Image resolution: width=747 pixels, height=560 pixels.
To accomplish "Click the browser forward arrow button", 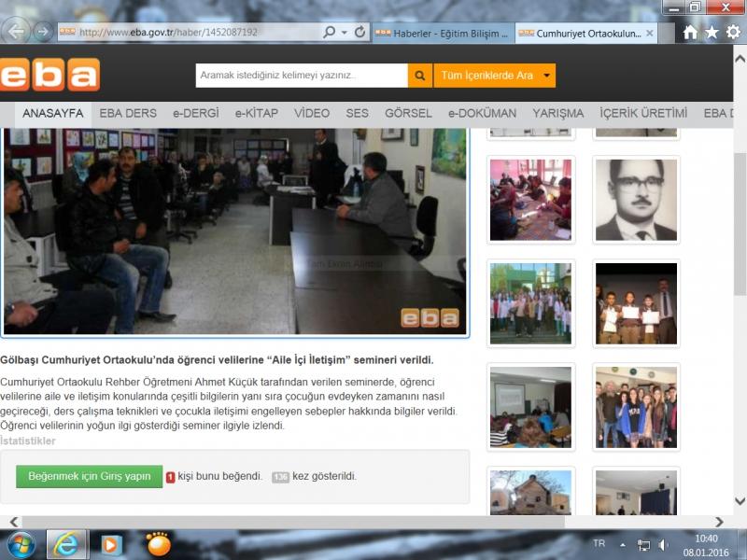I will pyautogui.click(x=42, y=32).
